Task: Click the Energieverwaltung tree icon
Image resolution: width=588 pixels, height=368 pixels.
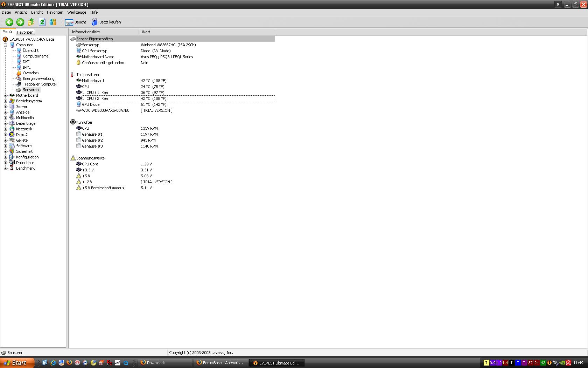Action: point(19,79)
